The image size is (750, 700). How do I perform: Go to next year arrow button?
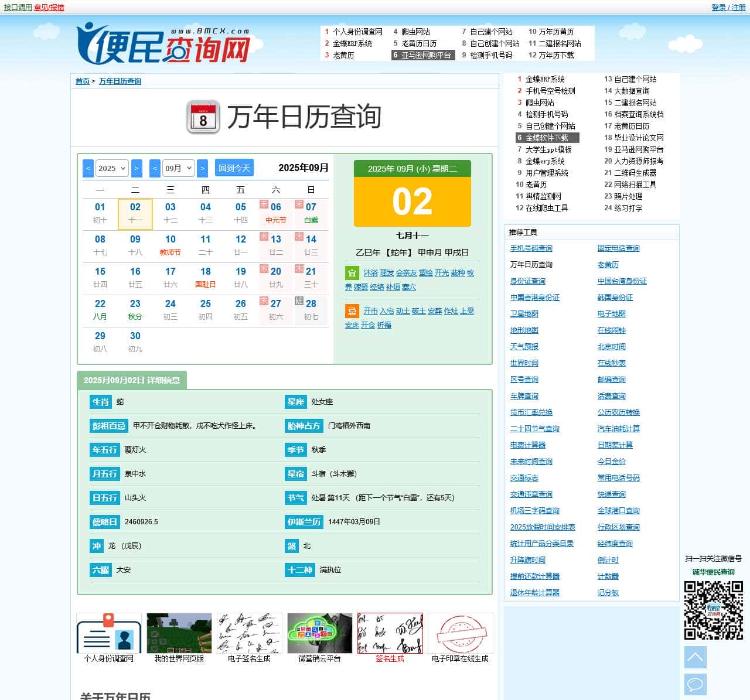[x=137, y=168]
